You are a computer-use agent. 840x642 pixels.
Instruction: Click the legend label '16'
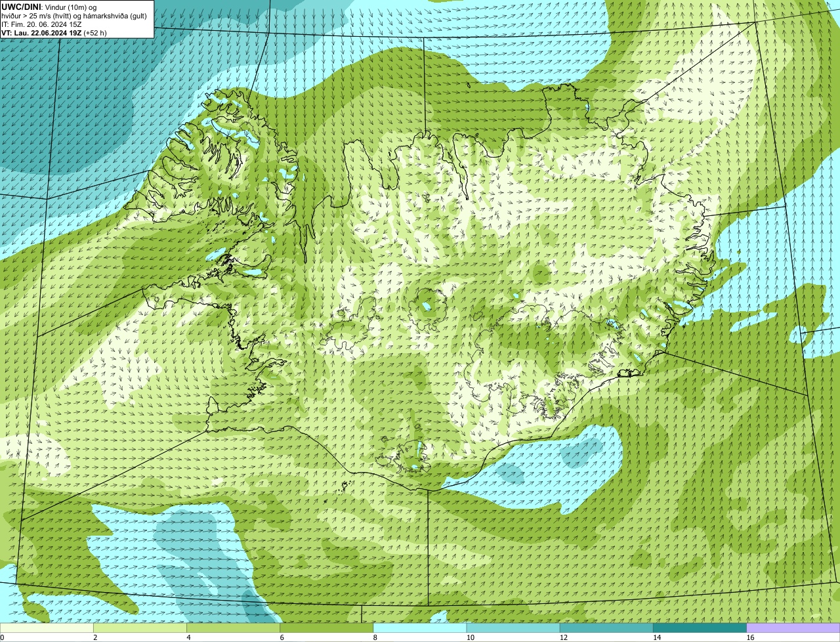tap(750, 637)
